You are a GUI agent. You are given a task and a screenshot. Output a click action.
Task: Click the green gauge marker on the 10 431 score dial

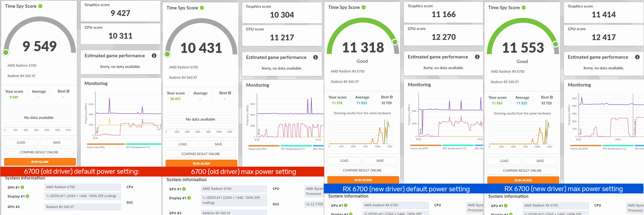[167, 54]
